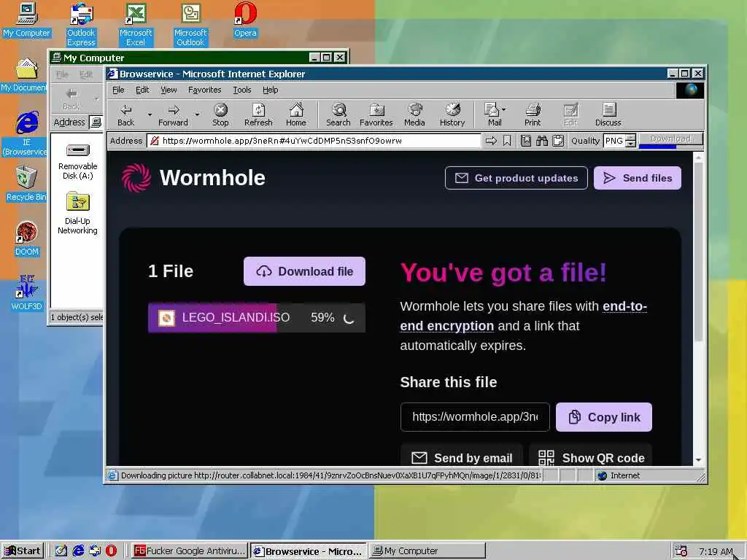
Task: Click the Recycle Bin desktop icon
Action: [x=26, y=184]
